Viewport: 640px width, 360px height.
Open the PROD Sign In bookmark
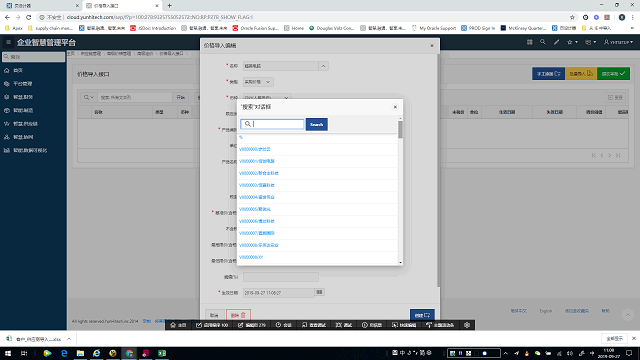478,28
